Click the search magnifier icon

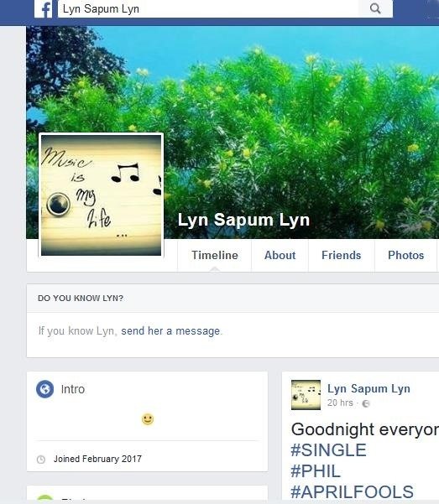click(375, 8)
